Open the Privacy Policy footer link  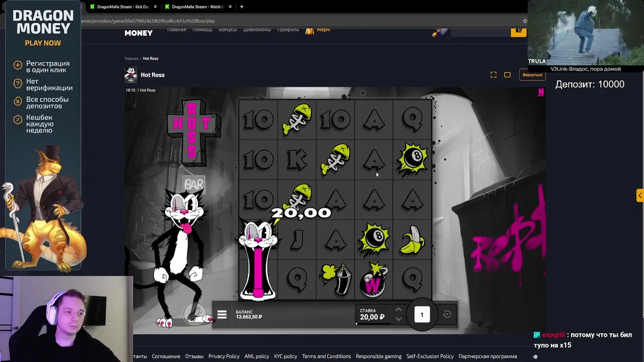tap(224, 356)
